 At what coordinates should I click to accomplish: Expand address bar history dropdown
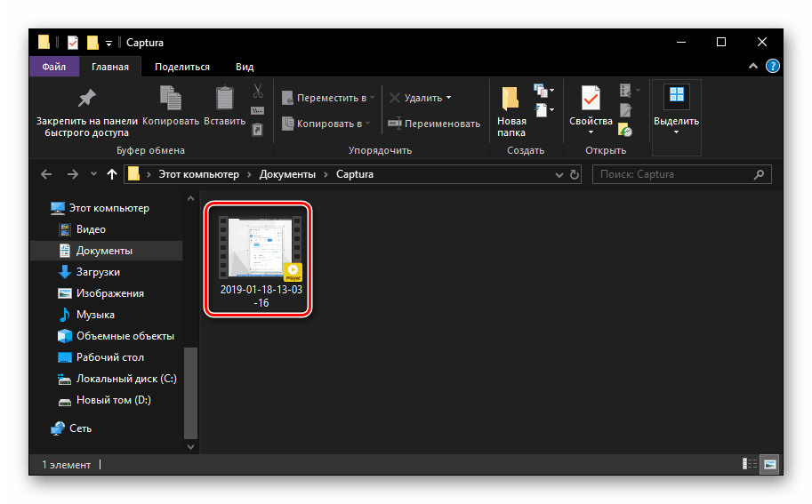559,175
